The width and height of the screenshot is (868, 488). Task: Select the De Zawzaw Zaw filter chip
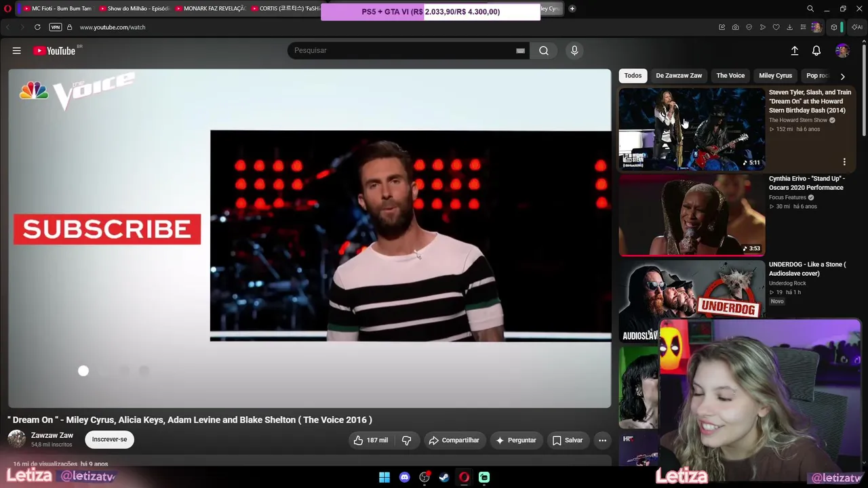tap(679, 76)
